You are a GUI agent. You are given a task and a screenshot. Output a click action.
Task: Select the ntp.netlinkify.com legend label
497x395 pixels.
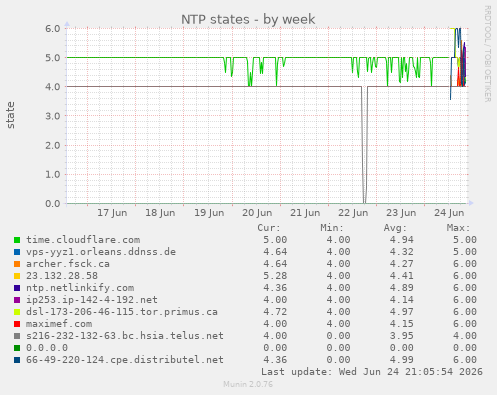pyautogui.click(x=80, y=288)
